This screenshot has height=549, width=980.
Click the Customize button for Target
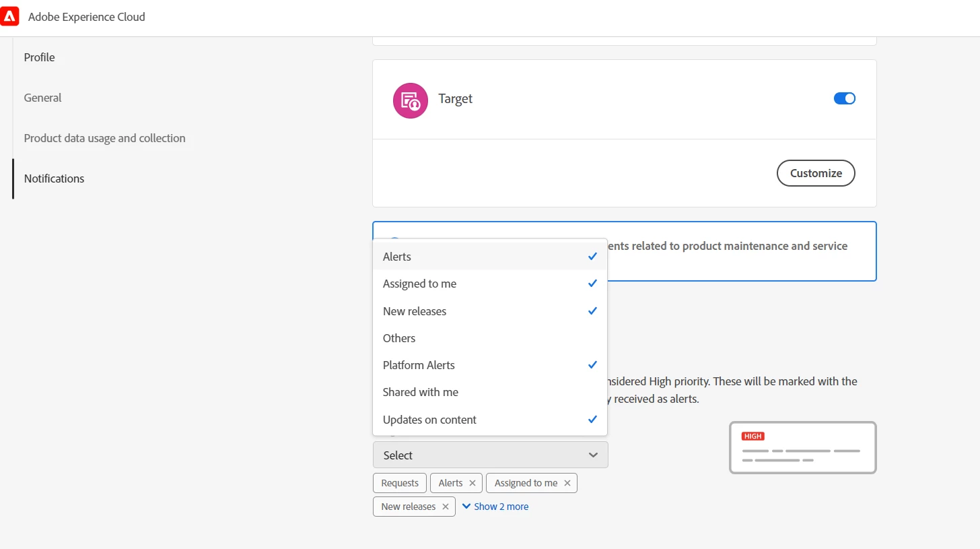pos(816,173)
